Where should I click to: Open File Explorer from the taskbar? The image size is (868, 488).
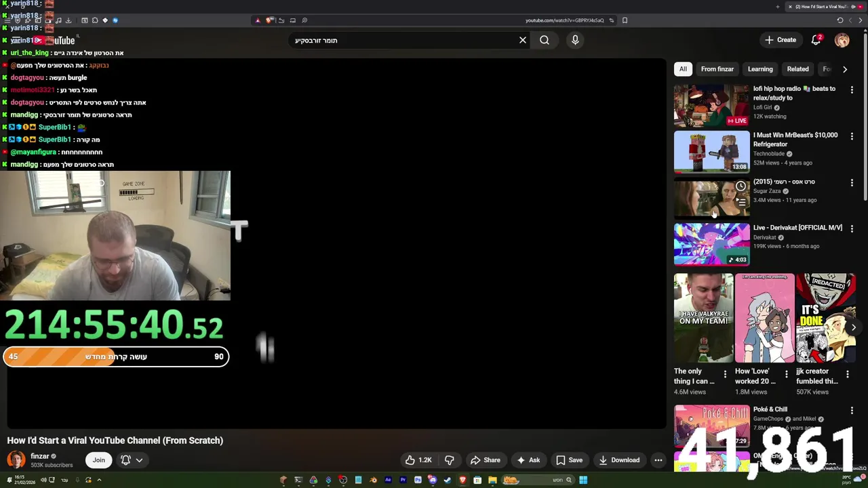point(492,480)
